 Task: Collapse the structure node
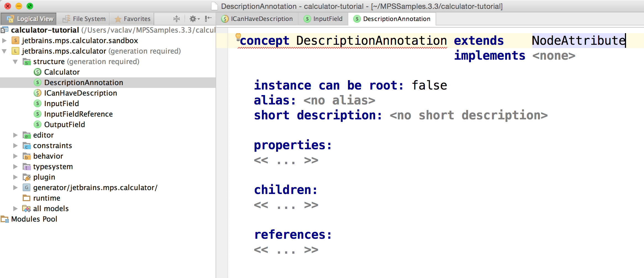15,62
